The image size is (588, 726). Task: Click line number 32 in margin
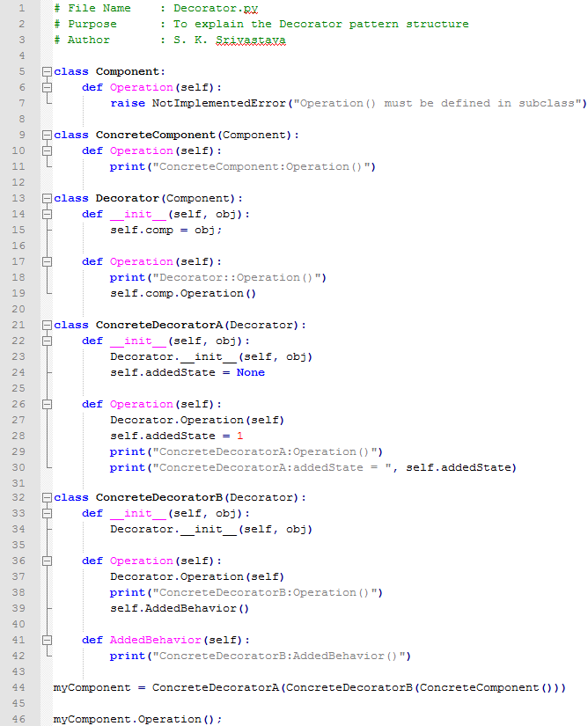tap(18, 497)
